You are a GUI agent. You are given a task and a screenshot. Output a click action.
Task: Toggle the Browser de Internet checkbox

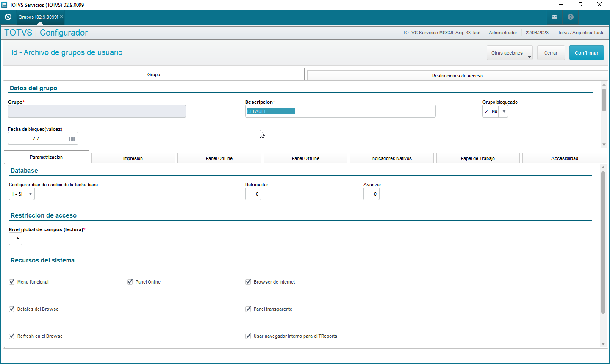click(x=248, y=282)
